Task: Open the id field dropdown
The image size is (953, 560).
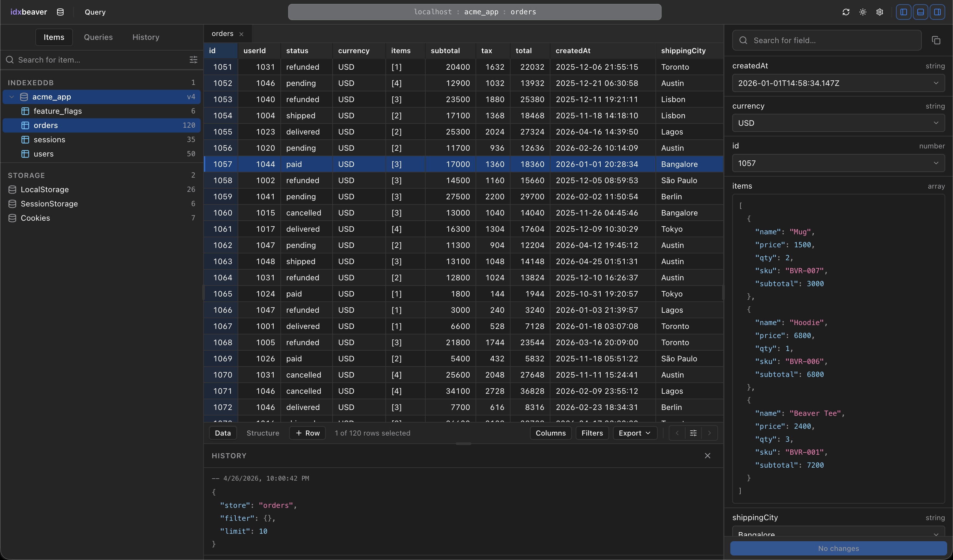Action: pyautogui.click(x=838, y=163)
